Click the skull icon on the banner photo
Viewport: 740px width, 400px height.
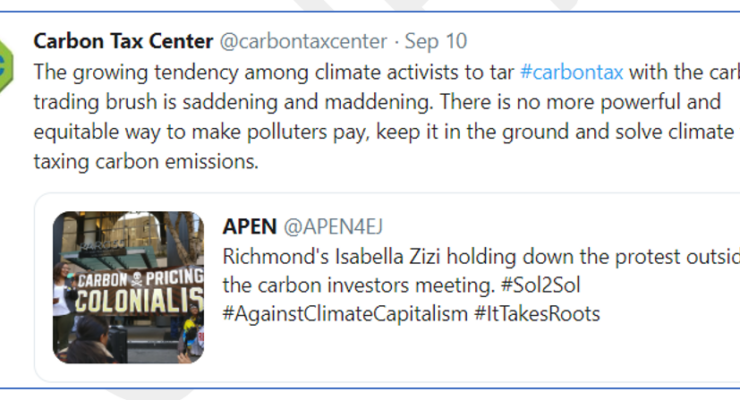click(x=137, y=278)
